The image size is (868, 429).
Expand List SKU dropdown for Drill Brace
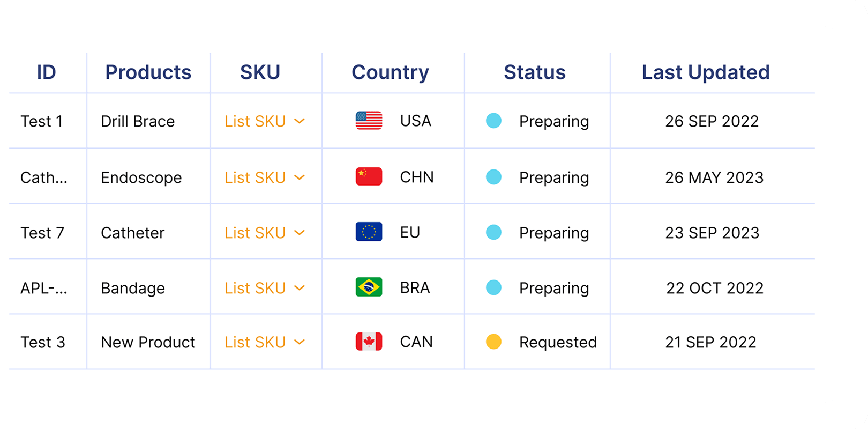(265, 121)
